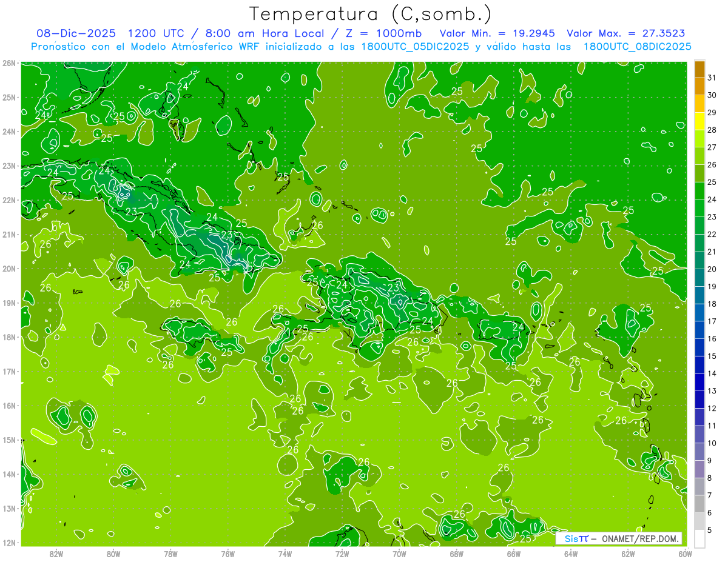Pick legend swatch between 12 and 13
728x562 pixels.
point(699,400)
